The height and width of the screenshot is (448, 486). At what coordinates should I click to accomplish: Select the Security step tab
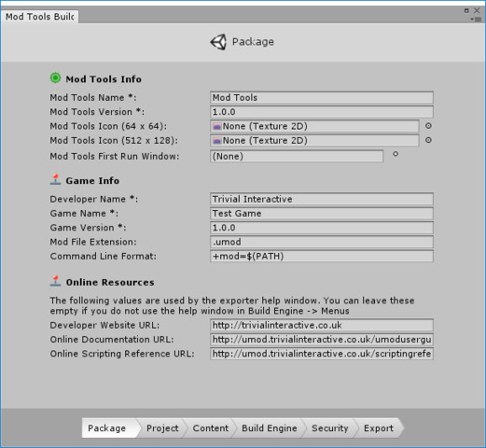click(329, 428)
